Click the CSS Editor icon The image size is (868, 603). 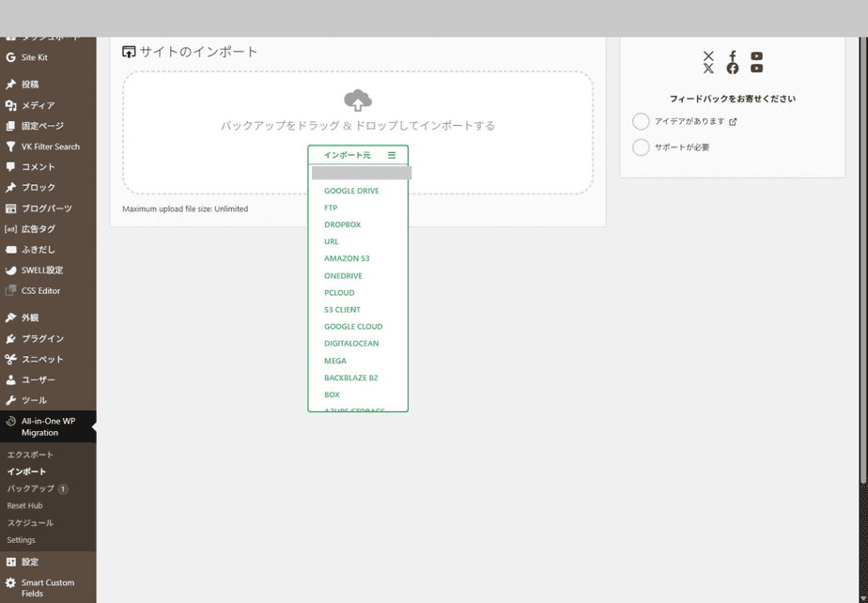pos(10,290)
